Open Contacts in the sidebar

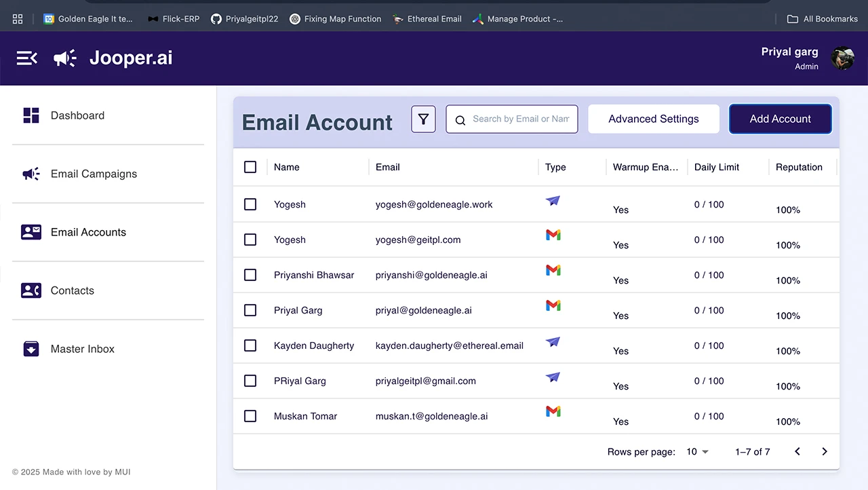pyautogui.click(x=108, y=290)
